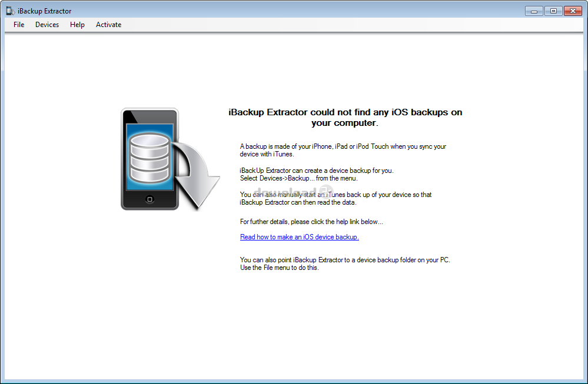The width and height of the screenshot is (588, 384).
Task: Click the 'could not find any iOS backups' heading
Action: (x=345, y=117)
